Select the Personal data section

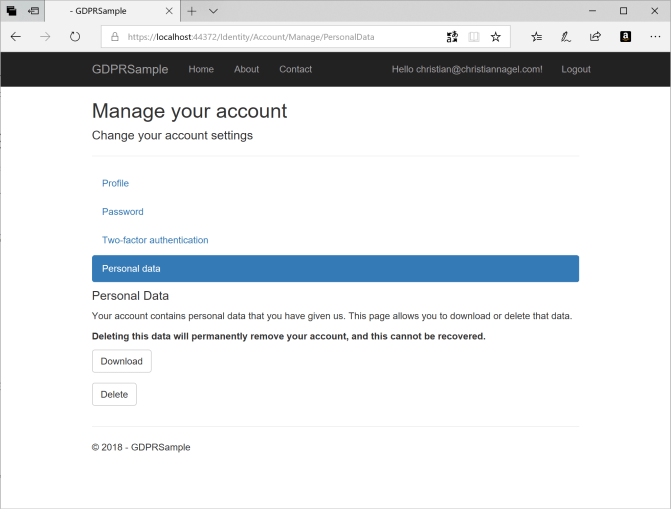pos(335,268)
